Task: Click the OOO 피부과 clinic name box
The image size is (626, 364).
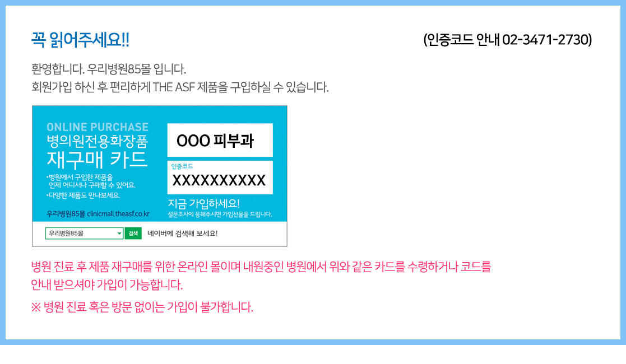Action: tap(220, 140)
